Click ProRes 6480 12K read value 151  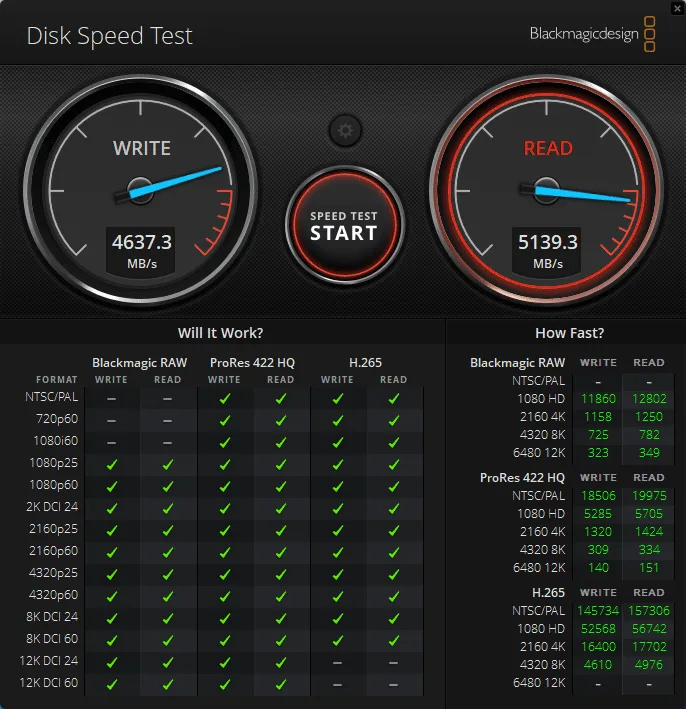649,568
